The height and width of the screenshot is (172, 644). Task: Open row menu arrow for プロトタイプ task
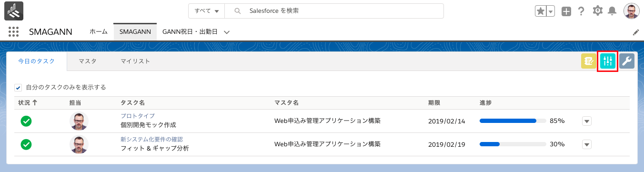(x=587, y=121)
